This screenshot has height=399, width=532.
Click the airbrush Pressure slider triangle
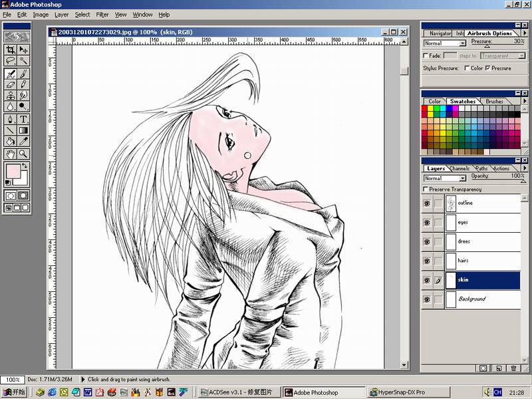click(487, 46)
